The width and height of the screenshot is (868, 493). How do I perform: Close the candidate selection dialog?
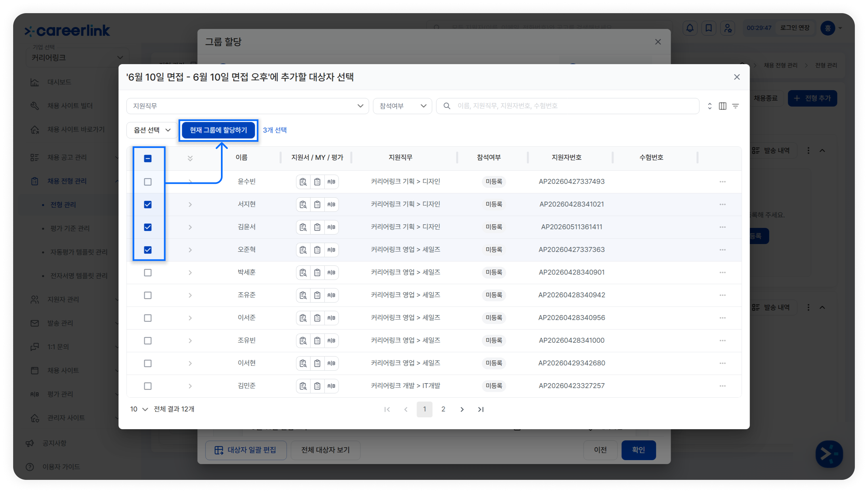click(x=737, y=77)
